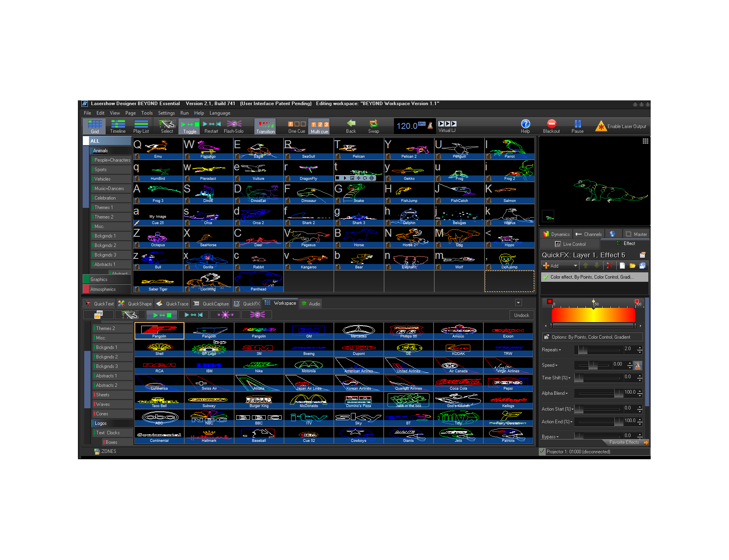Screen dimensions: 729x560
Task: Delete effect with red X icon
Action: point(609,266)
